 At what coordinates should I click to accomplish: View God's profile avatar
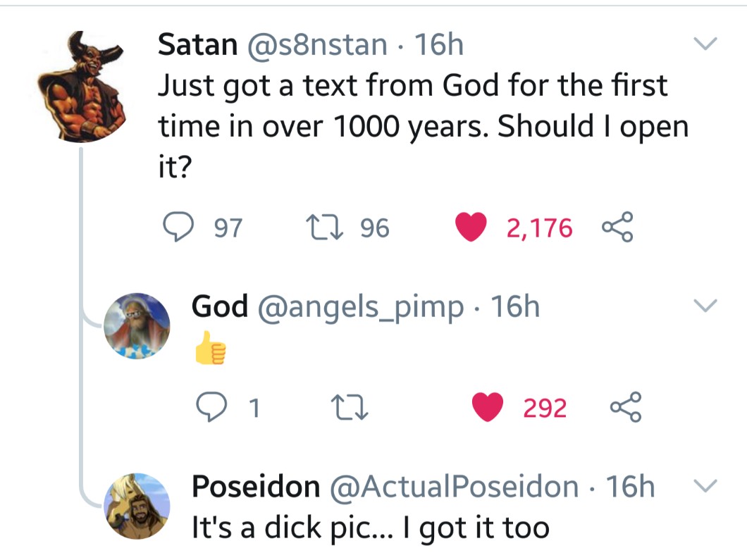(x=136, y=326)
